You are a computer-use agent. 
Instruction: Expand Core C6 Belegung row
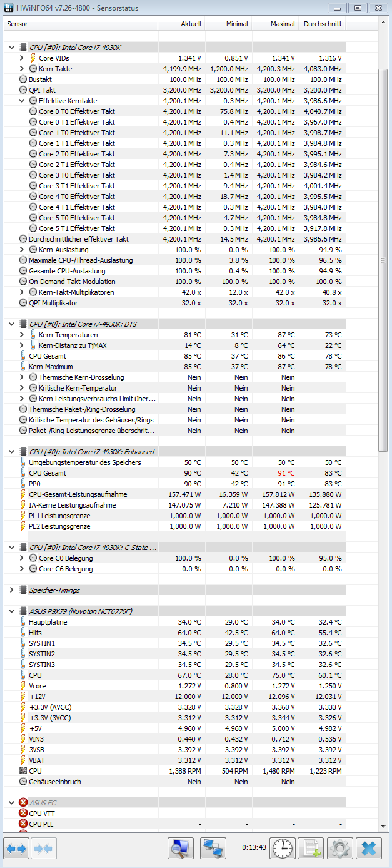[22, 569]
